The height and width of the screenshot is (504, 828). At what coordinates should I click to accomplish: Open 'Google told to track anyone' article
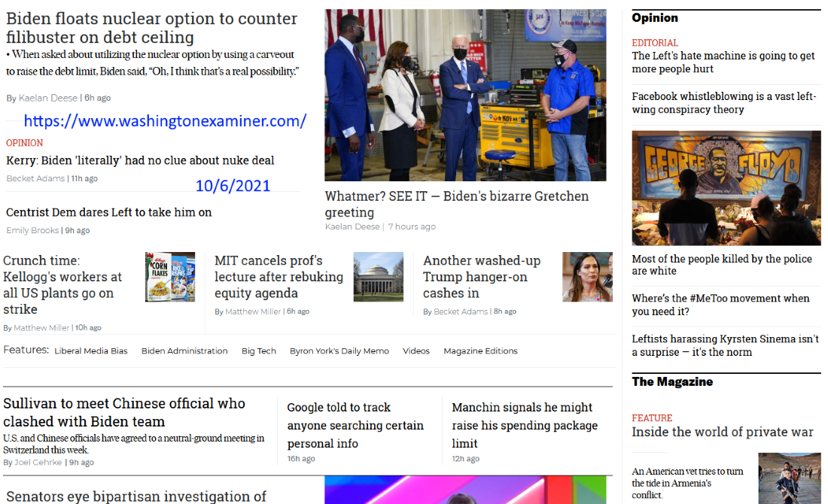point(355,425)
